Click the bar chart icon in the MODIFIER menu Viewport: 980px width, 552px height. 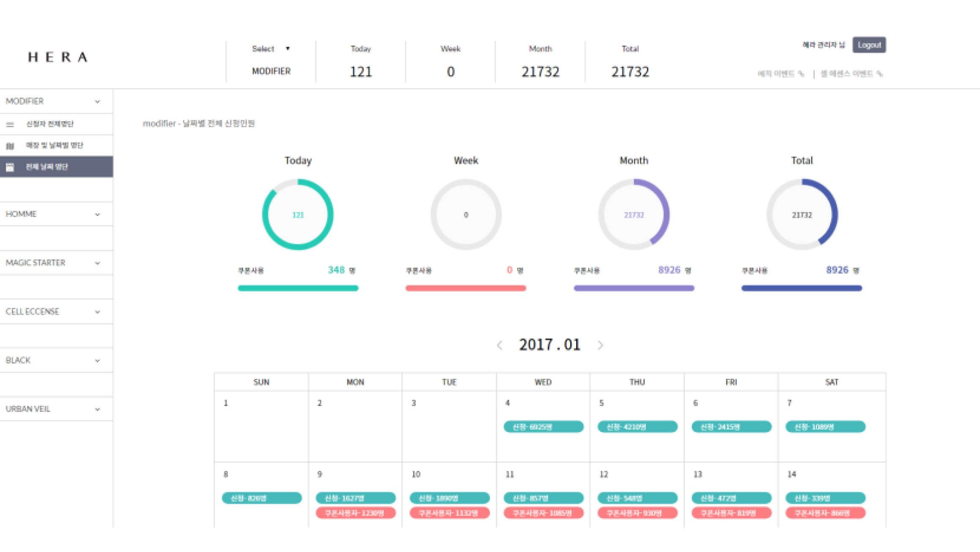(x=10, y=146)
